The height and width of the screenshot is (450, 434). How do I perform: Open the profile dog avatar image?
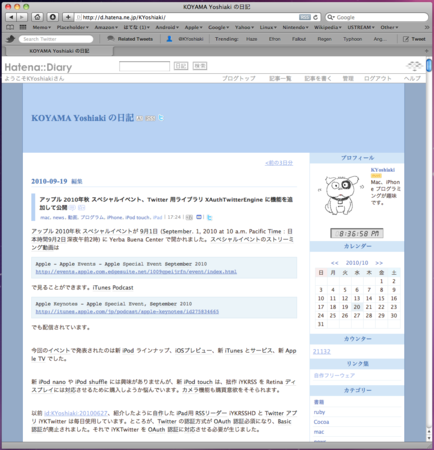(340, 195)
